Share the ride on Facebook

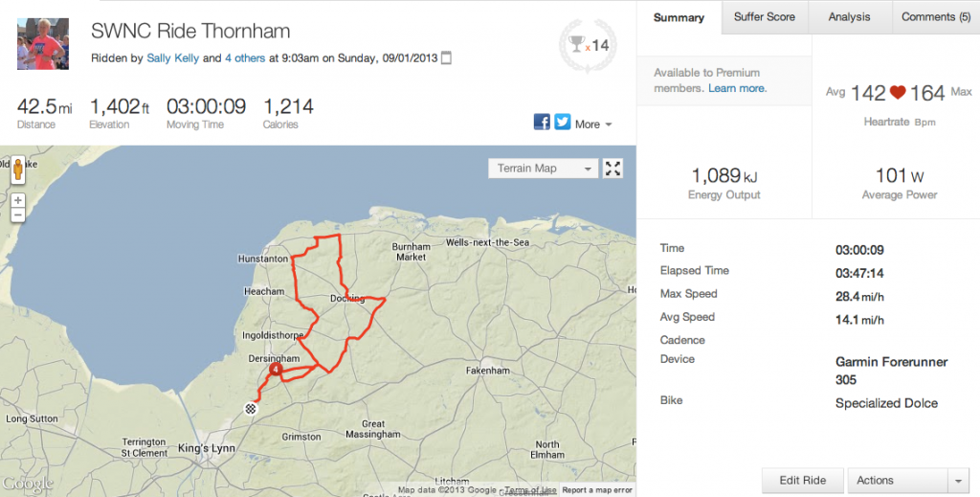pos(541,123)
